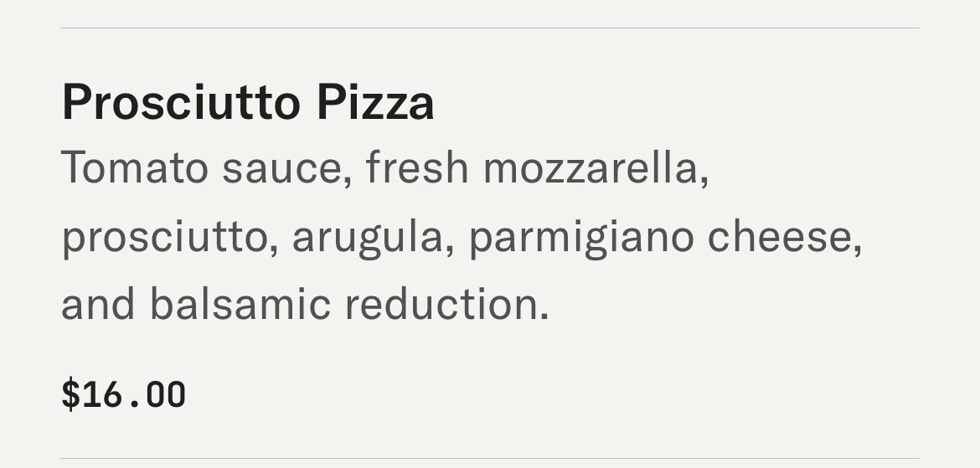
Task: Click the dollar sign in the price
Action: [x=70, y=394]
